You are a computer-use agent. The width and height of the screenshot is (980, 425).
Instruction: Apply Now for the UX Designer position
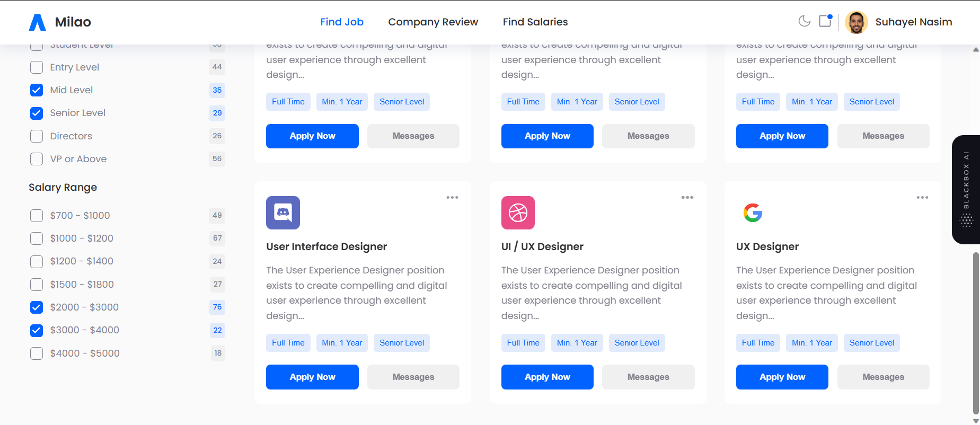pyautogui.click(x=782, y=377)
